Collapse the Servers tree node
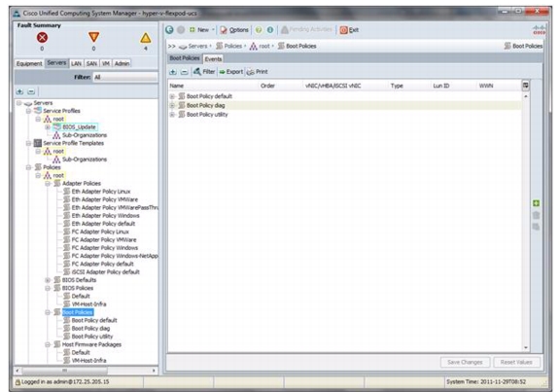The image size is (560, 392). click(x=18, y=103)
